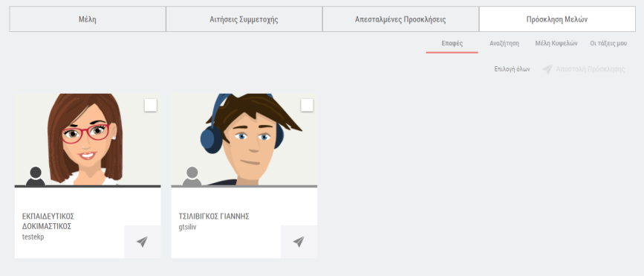Open the Μέλη Κυψελών sub-tab
This screenshot has width=644, height=276.
coord(556,44)
